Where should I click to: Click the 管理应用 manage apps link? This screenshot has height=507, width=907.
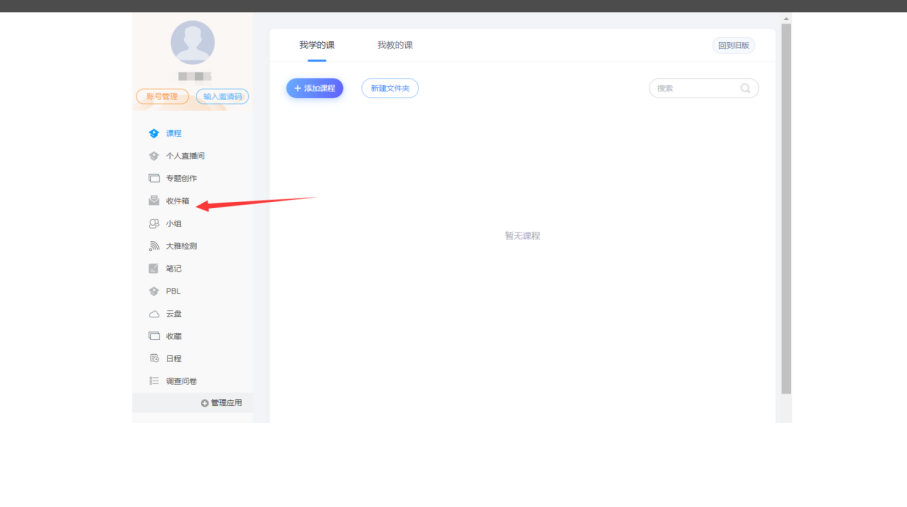coord(221,403)
